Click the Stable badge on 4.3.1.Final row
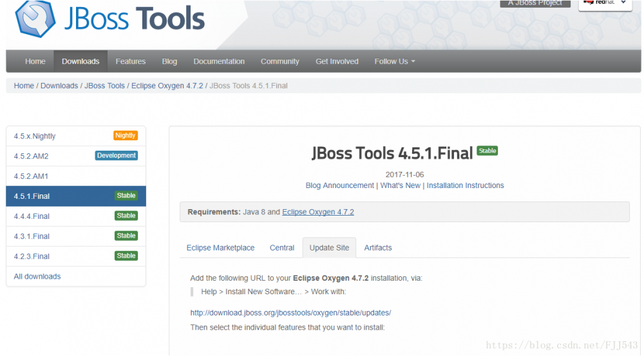This screenshot has height=356, width=644. (126, 236)
